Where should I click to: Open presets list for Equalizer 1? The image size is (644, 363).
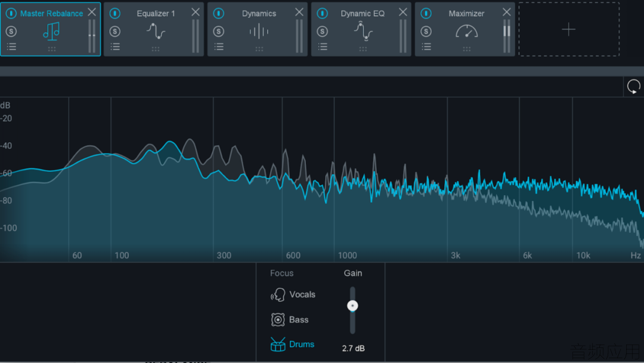click(116, 47)
